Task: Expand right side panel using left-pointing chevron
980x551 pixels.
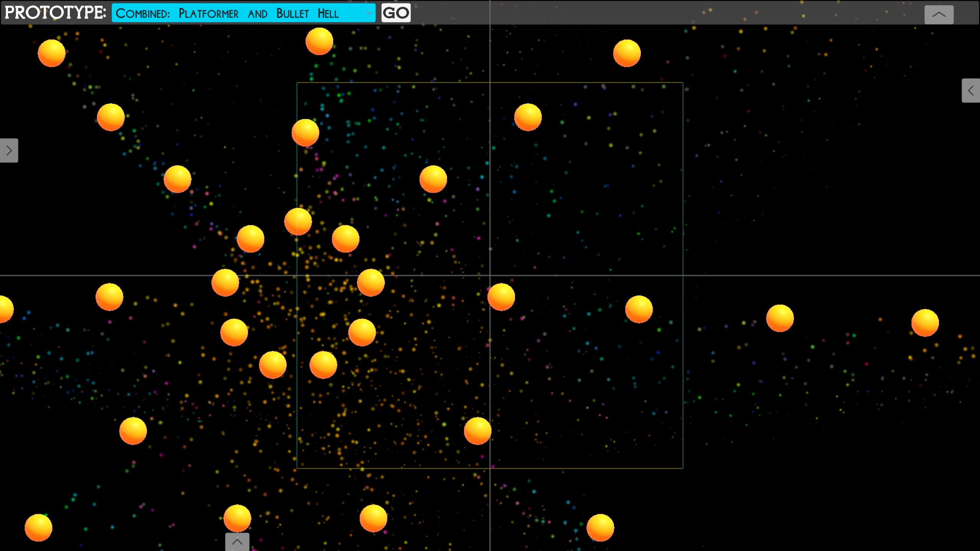Action: coord(970,91)
